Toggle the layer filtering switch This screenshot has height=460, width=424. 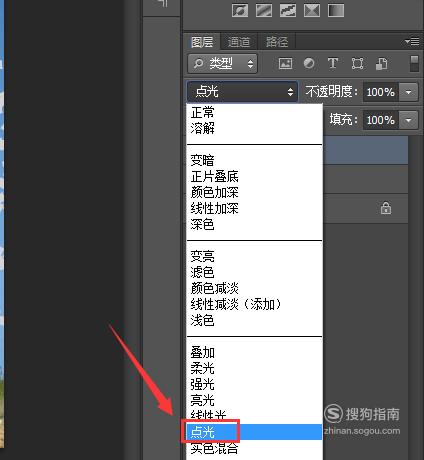(x=414, y=63)
